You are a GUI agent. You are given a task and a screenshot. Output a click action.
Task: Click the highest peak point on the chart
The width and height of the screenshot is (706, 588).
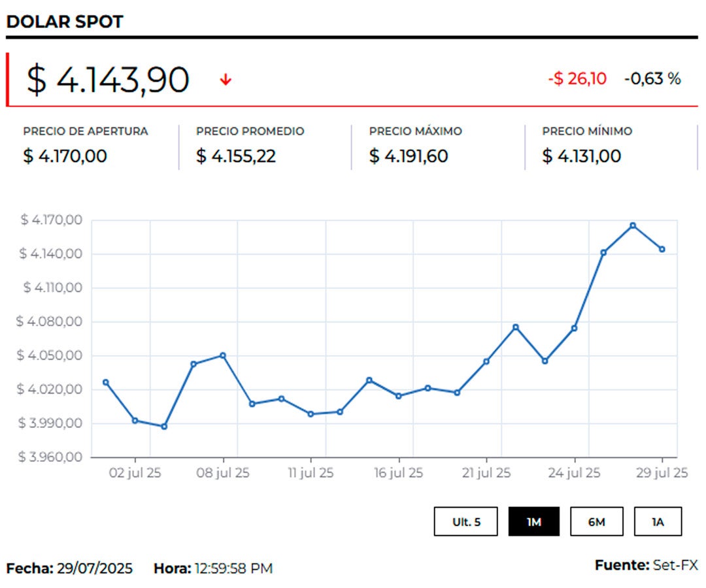tap(633, 225)
